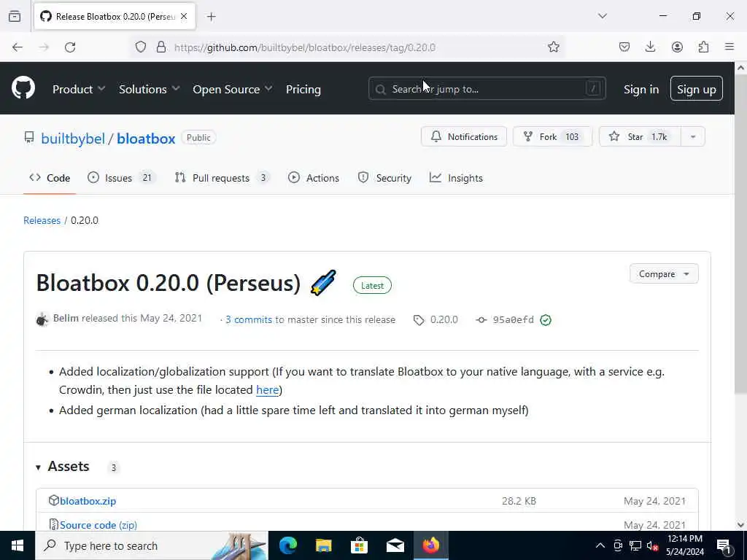747x560 pixels.
Task: Click the padlock site info icon
Action: click(x=161, y=47)
